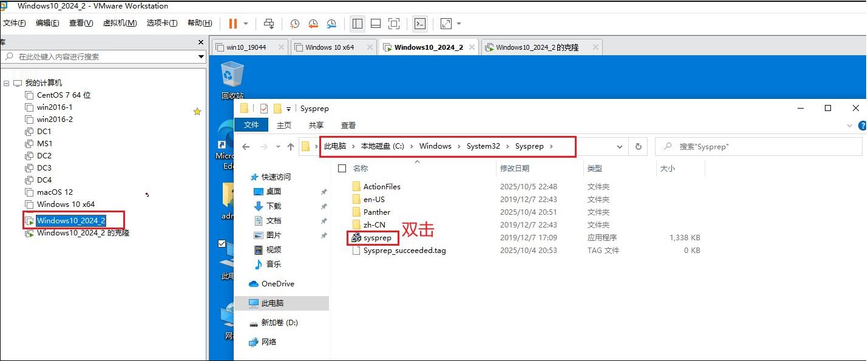
Task: Open the 虚拟机(M) menu
Action: (120, 23)
